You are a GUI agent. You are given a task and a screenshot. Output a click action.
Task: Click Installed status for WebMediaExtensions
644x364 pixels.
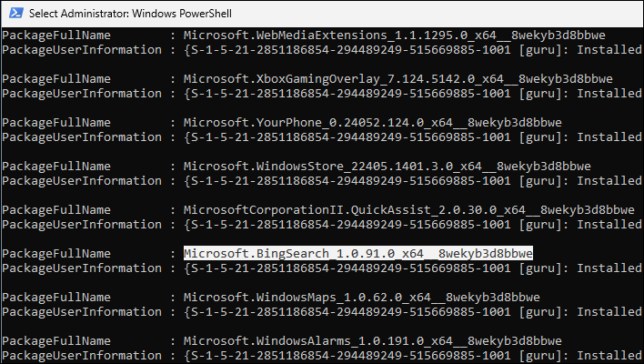[609, 50]
